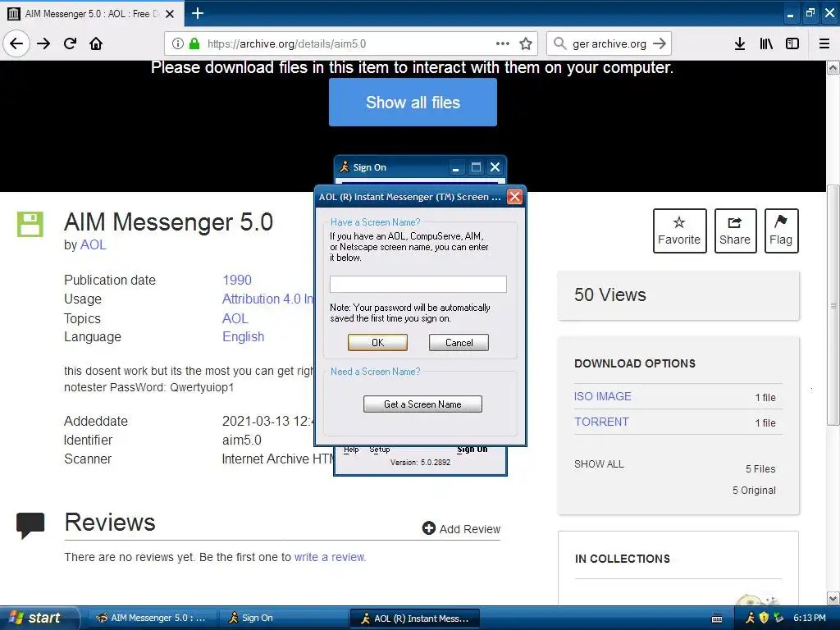The width and height of the screenshot is (840, 630).
Task: Open the AOL author link
Action: [x=94, y=244]
